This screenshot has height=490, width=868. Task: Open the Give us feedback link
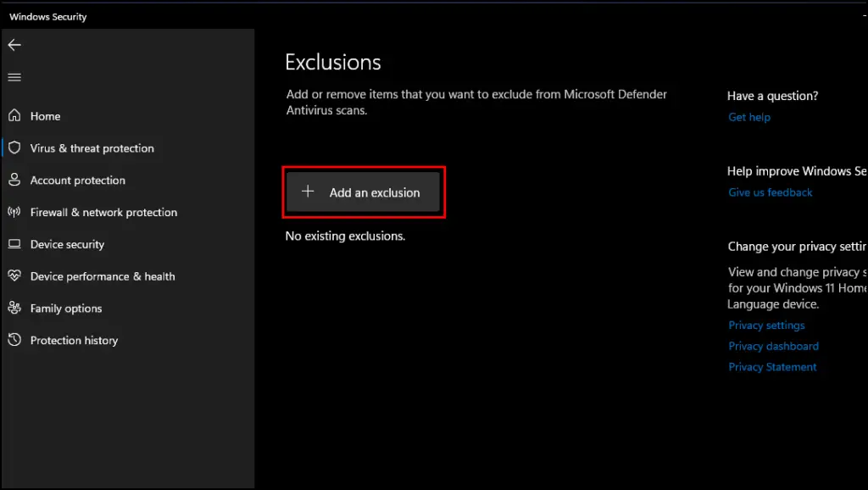[770, 192]
